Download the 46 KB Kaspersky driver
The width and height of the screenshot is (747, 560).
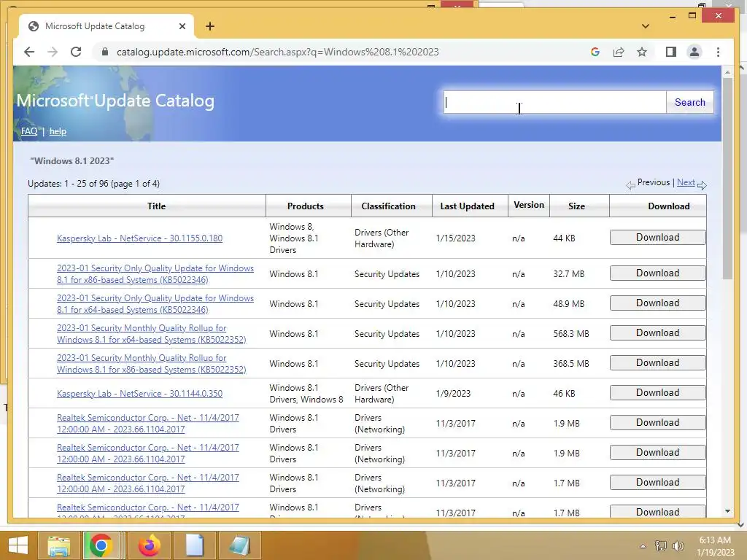[x=657, y=392]
